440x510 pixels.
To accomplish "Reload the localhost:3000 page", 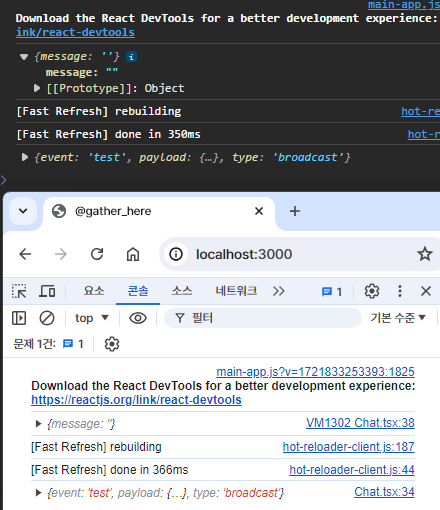I will [97, 254].
